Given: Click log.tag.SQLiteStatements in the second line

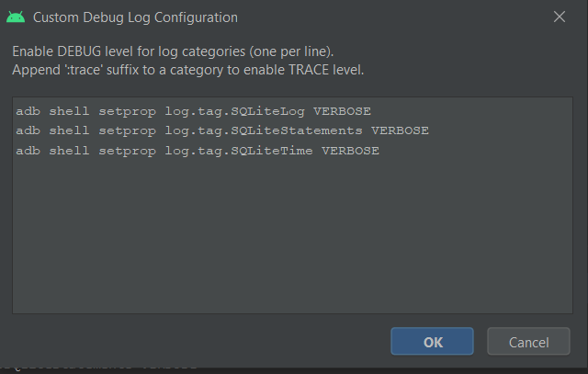Looking at the screenshot, I should (x=264, y=130).
